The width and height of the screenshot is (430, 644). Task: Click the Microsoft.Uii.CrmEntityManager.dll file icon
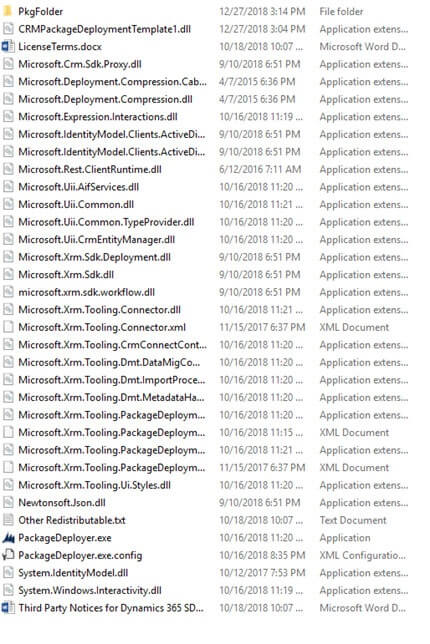pos(8,239)
